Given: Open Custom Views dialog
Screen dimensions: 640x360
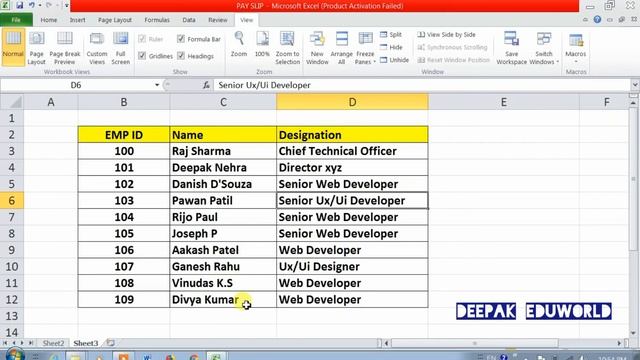Looking at the screenshot, I should pyautogui.click(x=97, y=48).
